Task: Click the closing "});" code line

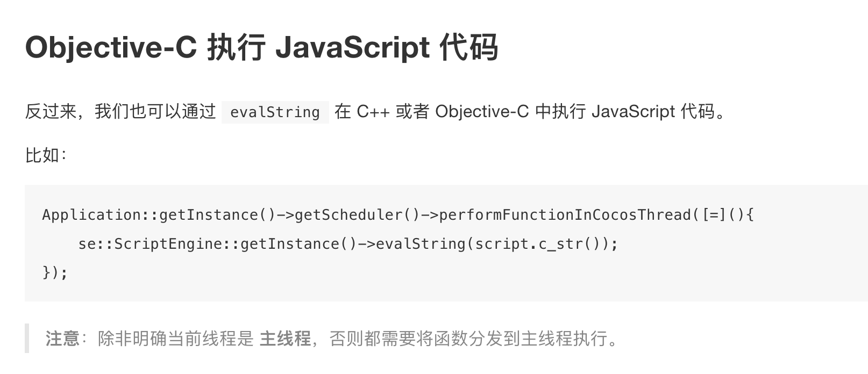Action: [x=55, y=273]
